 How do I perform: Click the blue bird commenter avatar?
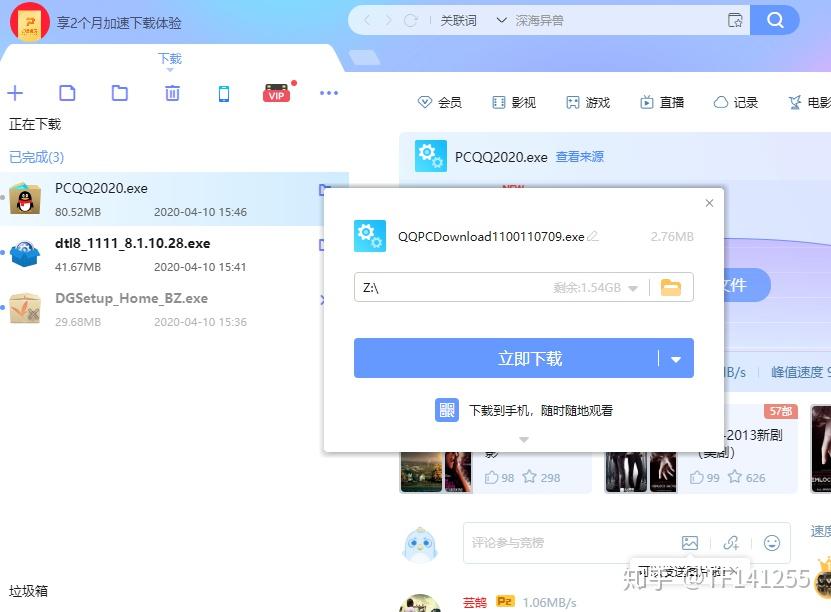coord(420,544)
